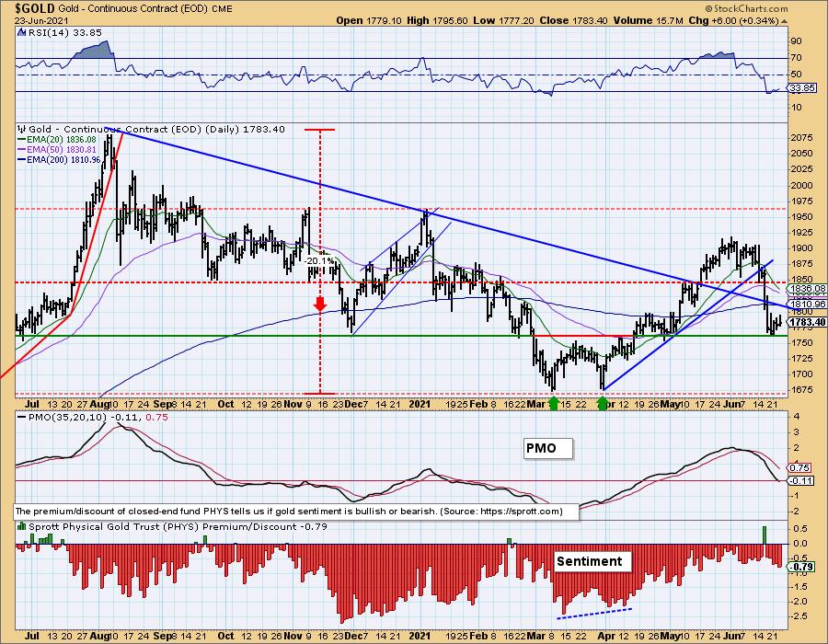828x644 pixels.
Task: Click the -20.1% decline label
Action: coord(319,260)
